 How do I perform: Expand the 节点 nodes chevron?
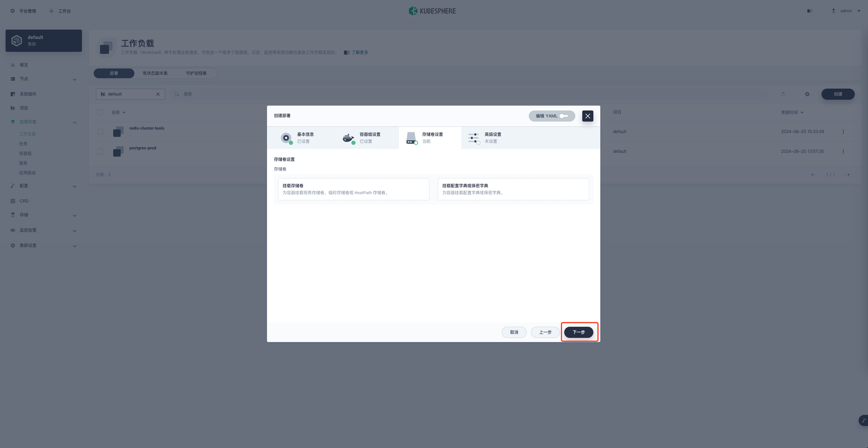pyautogui.click(x=74, y=79)
